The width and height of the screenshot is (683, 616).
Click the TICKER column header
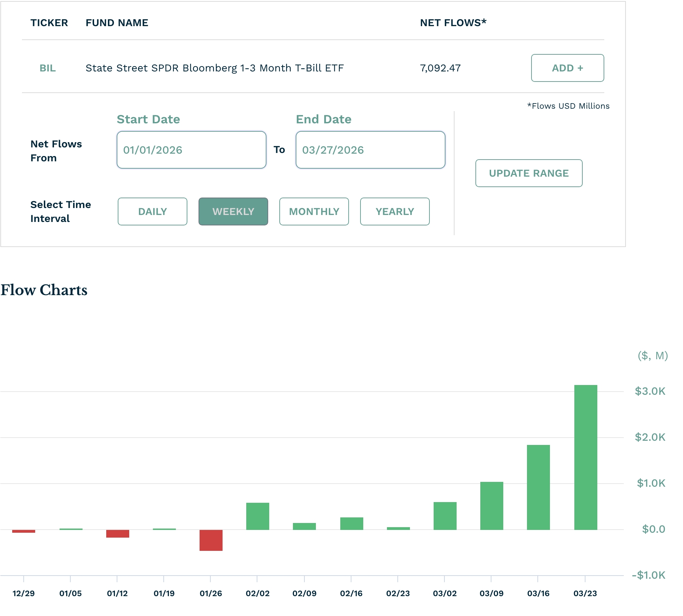click(x=49, y=23)
